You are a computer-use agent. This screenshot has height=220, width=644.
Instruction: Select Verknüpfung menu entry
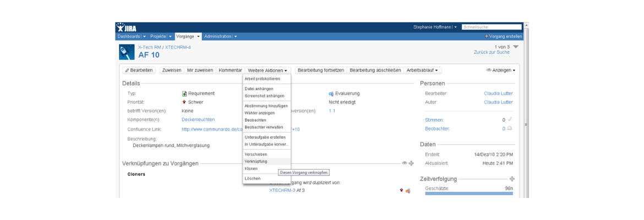(267, 161)
